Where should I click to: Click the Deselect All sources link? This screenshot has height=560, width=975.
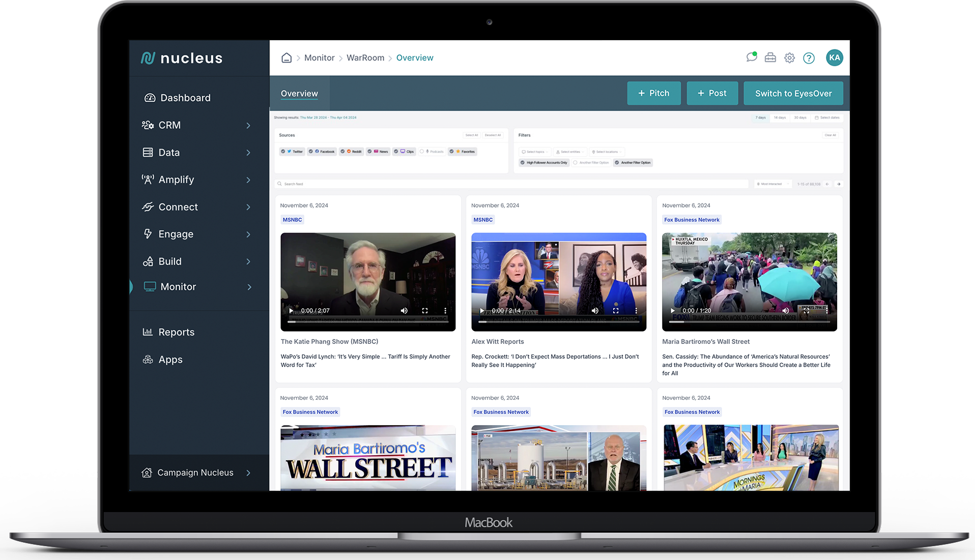click(x=493, y=135)
